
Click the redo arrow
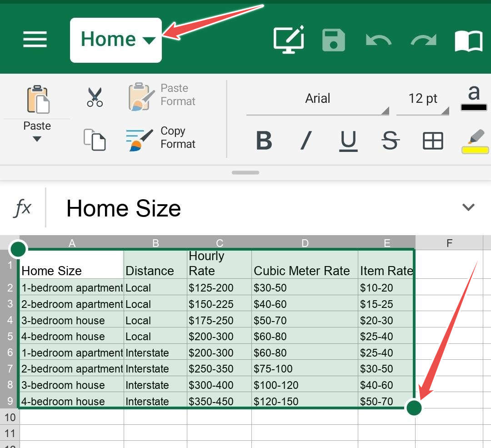click(x=423, y=40)
